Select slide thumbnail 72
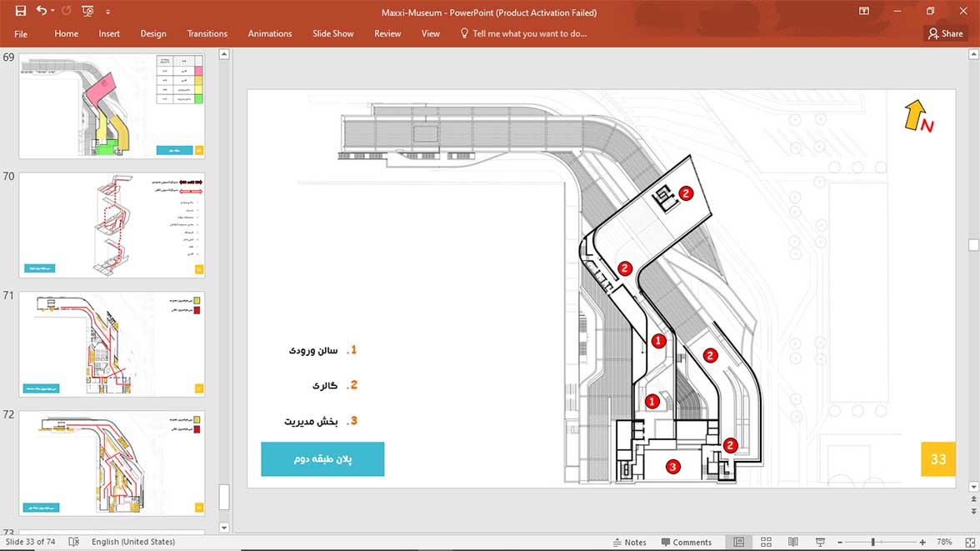 pos(112,463)
